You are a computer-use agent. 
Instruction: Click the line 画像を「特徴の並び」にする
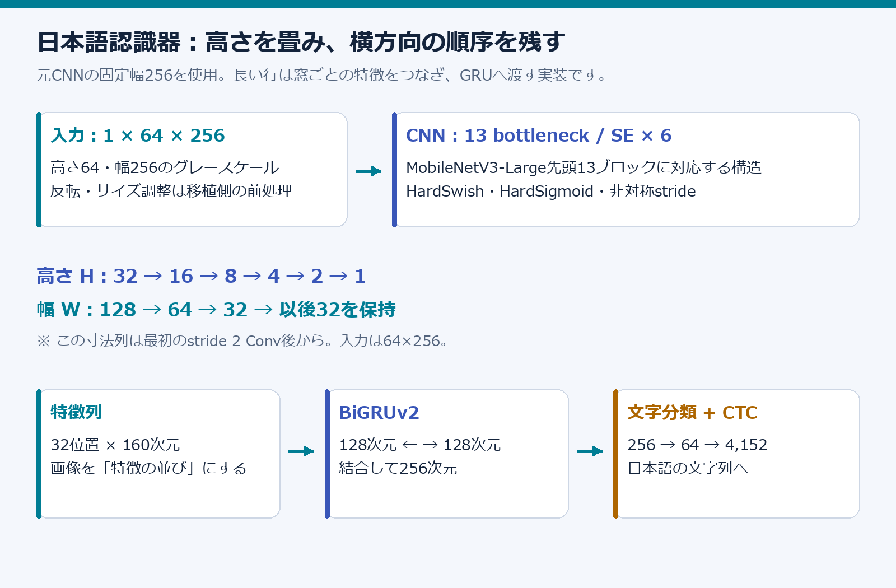tap(148, 468)
